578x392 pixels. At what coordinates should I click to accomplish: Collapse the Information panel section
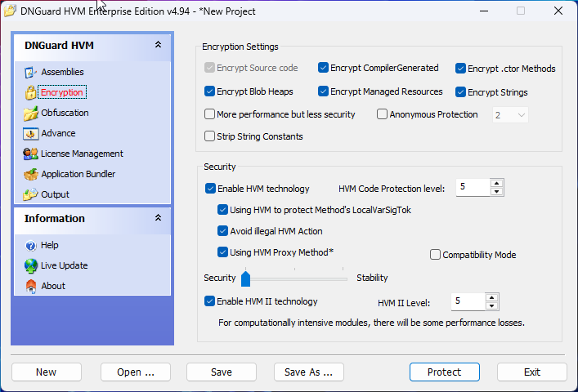coord(158,218)
